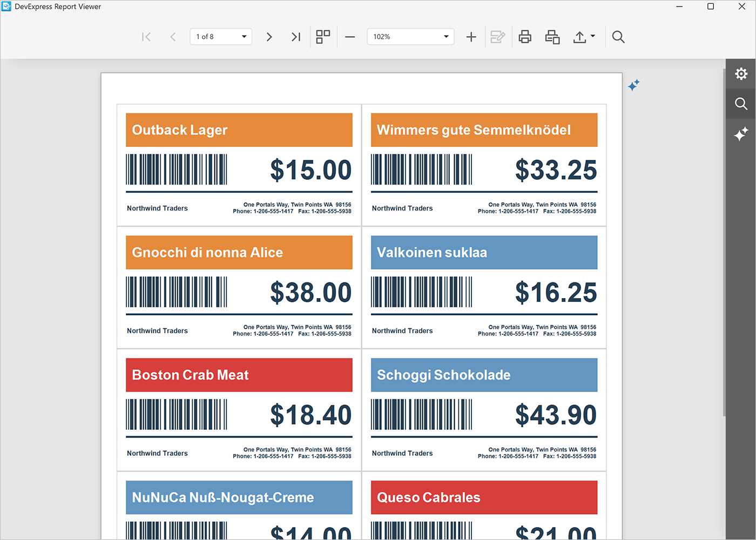Open the multi-page view selector

click(x=323, y=37)
